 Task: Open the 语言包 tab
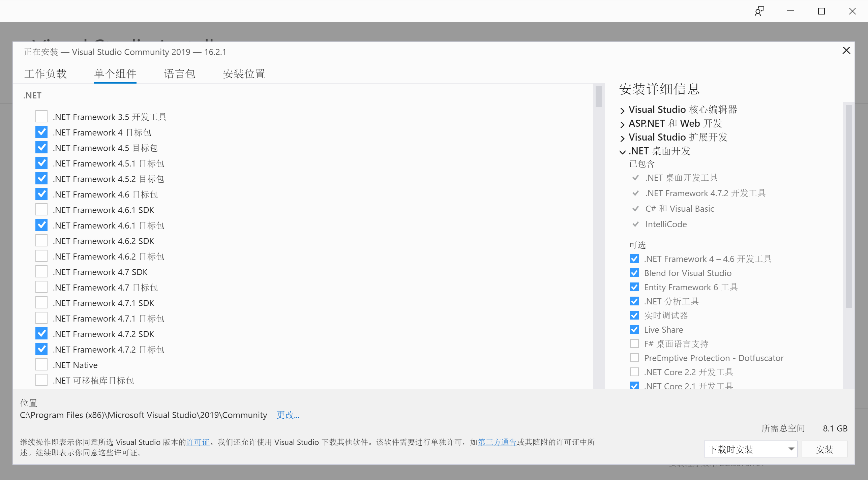click(180, 74)
